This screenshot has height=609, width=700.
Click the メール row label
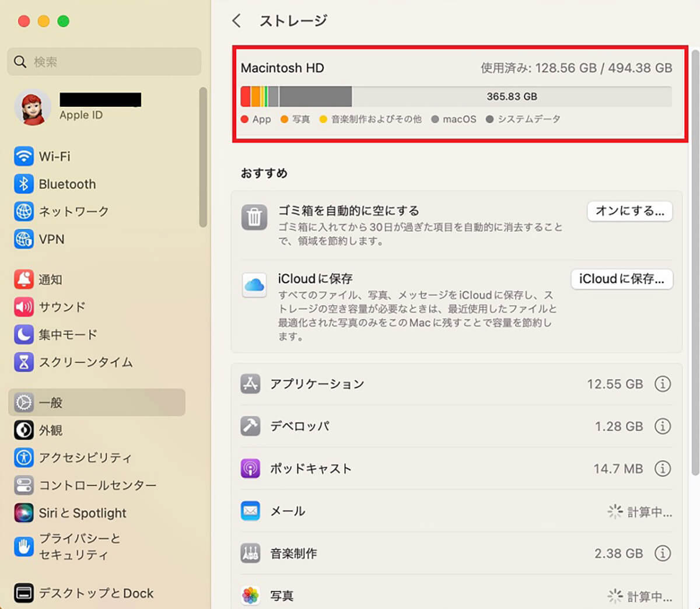click(x=288, y=511)
